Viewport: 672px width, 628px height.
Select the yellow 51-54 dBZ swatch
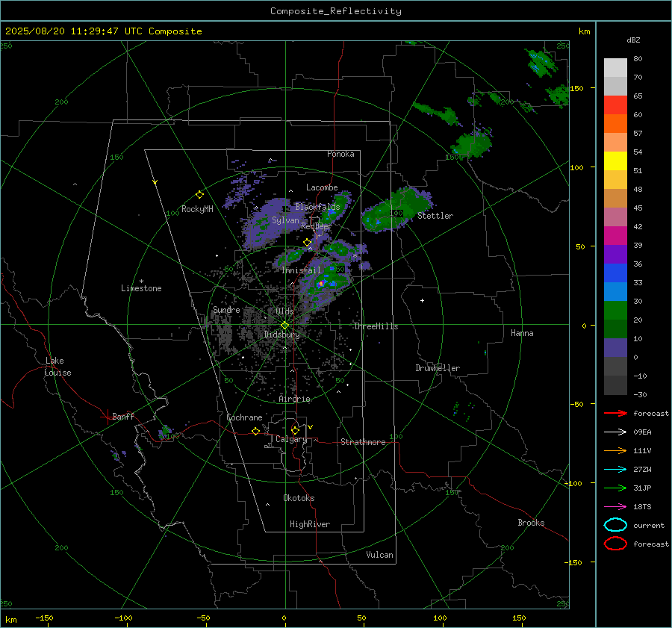615,161
